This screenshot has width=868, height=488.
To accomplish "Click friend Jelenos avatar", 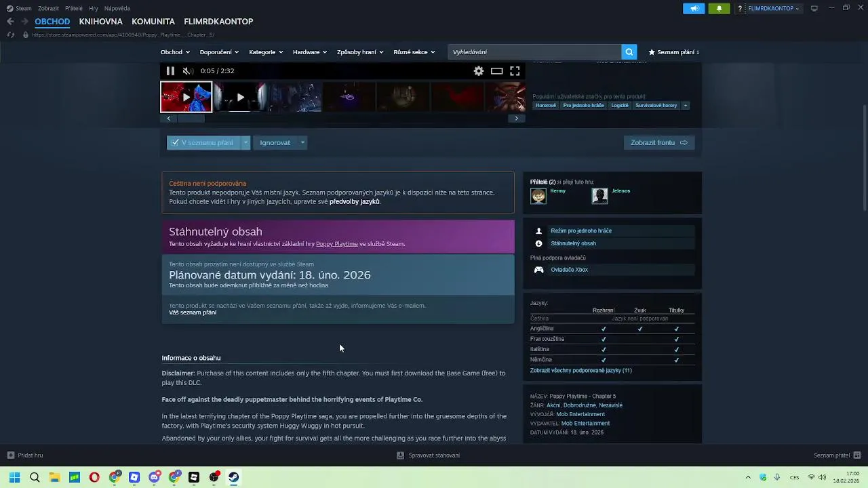I will coord(599,196).
